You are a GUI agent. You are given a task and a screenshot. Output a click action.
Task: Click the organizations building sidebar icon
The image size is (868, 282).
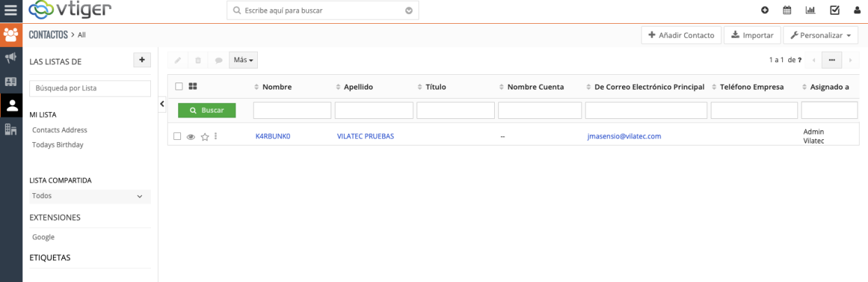(x=10, y=129)
